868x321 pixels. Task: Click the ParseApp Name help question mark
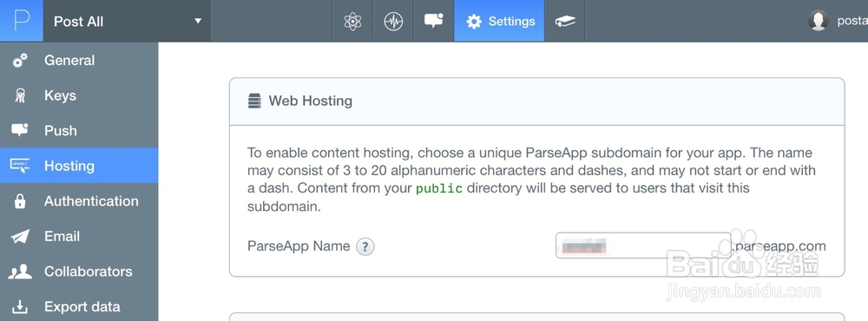[365, 246]
